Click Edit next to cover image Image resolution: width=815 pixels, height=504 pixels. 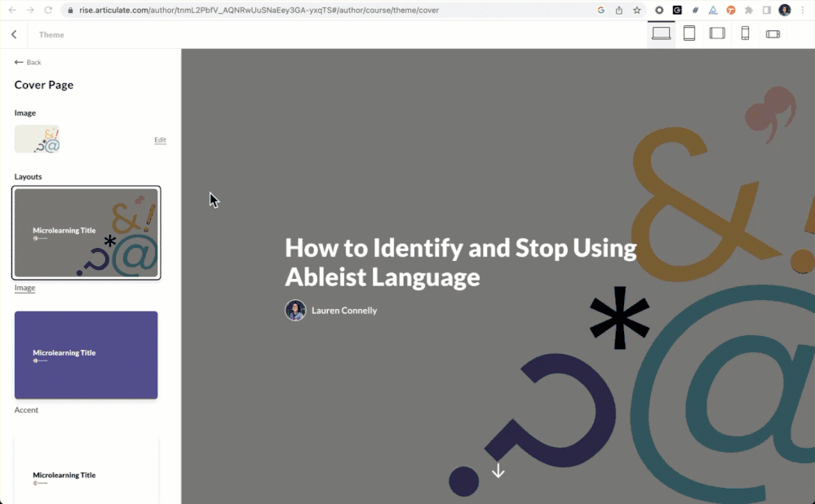pos(160,139)
